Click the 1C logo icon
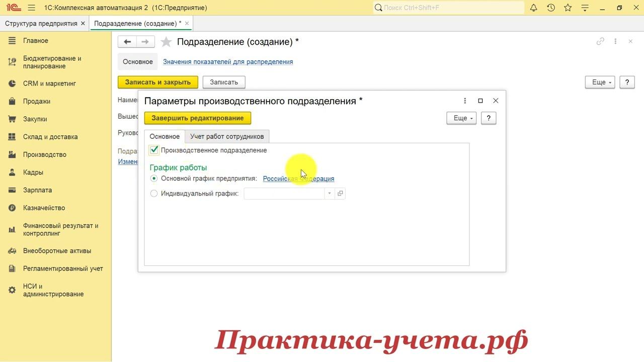 click(13, 8)
